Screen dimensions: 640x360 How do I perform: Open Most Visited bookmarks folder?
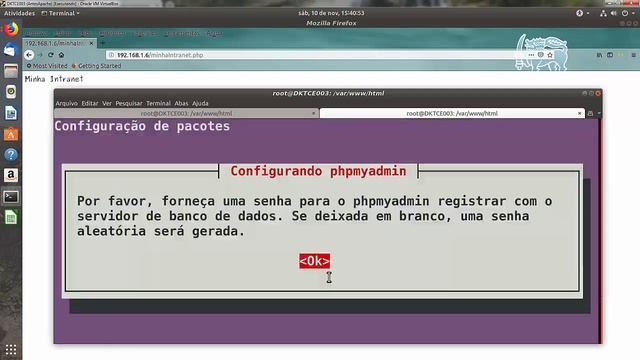47,66
